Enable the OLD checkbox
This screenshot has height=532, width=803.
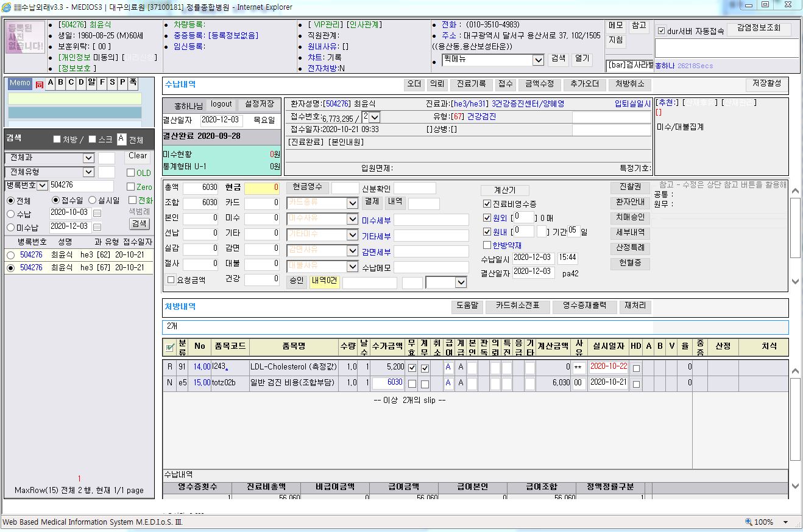click(x=130, y=173)
